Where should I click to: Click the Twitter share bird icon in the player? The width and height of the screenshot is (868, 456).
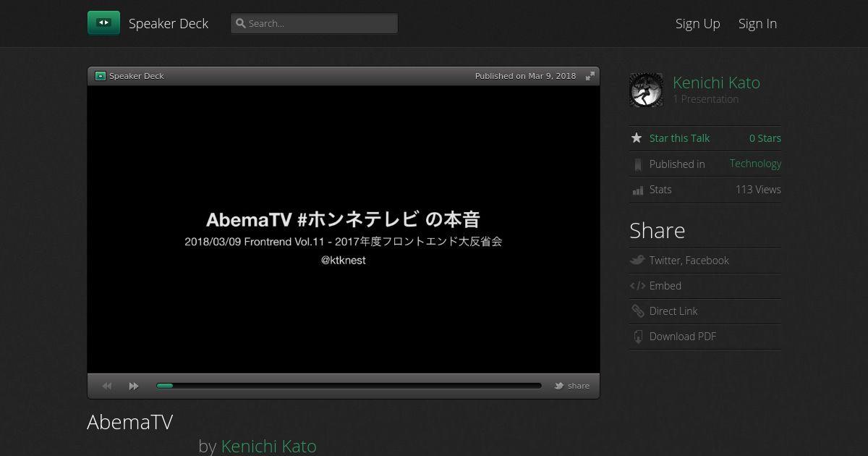(559, 386)
